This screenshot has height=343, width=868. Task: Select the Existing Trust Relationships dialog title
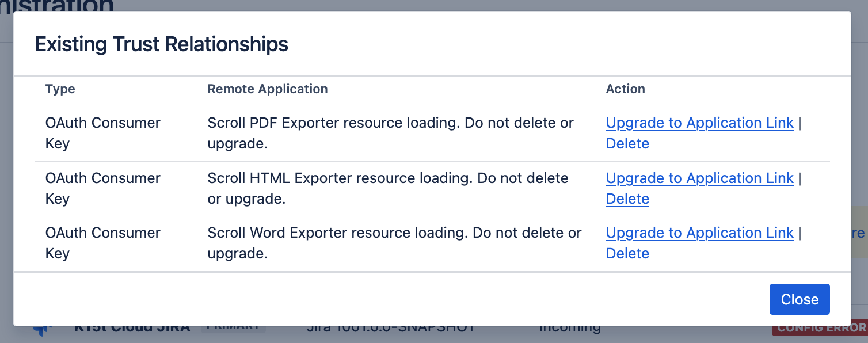pyautogui.click(x=162, y=44)
